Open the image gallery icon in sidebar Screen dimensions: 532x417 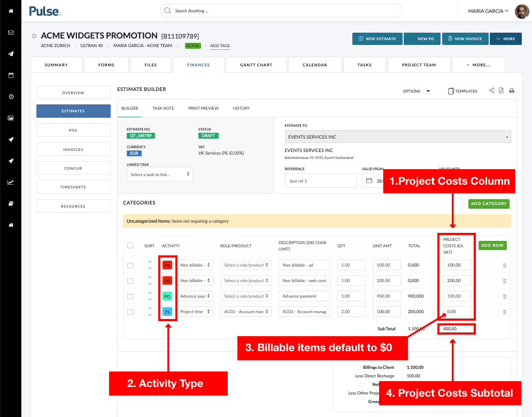(11, 118)
